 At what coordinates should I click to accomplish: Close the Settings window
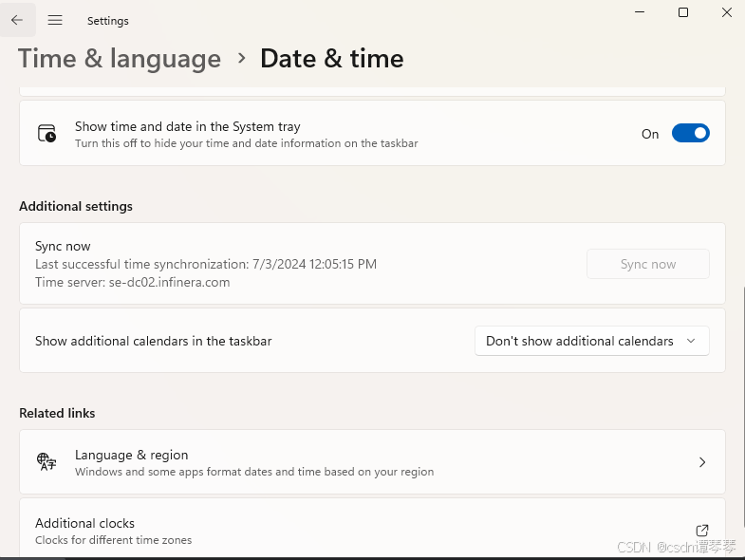pyautogui.click(x=726, y=12)
